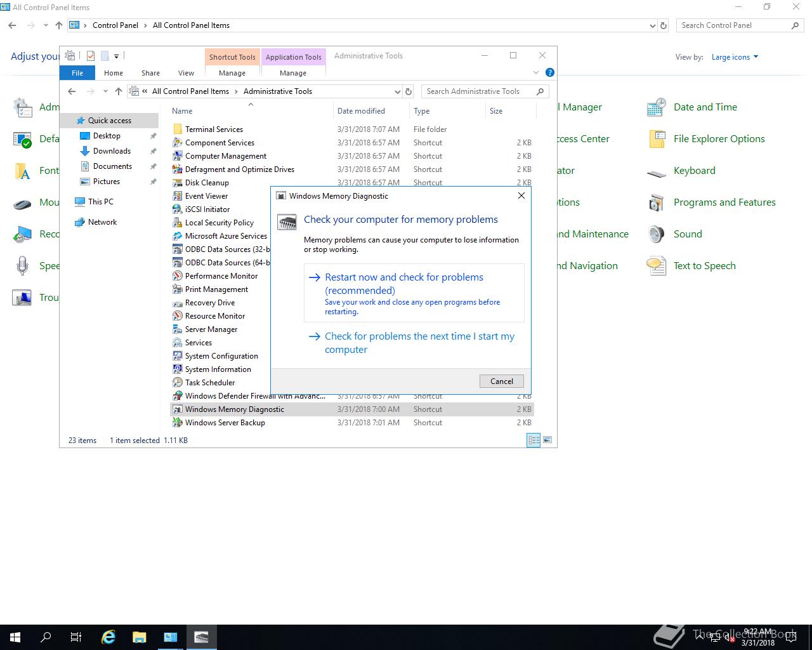Open System Information icon

coord(178,369)
